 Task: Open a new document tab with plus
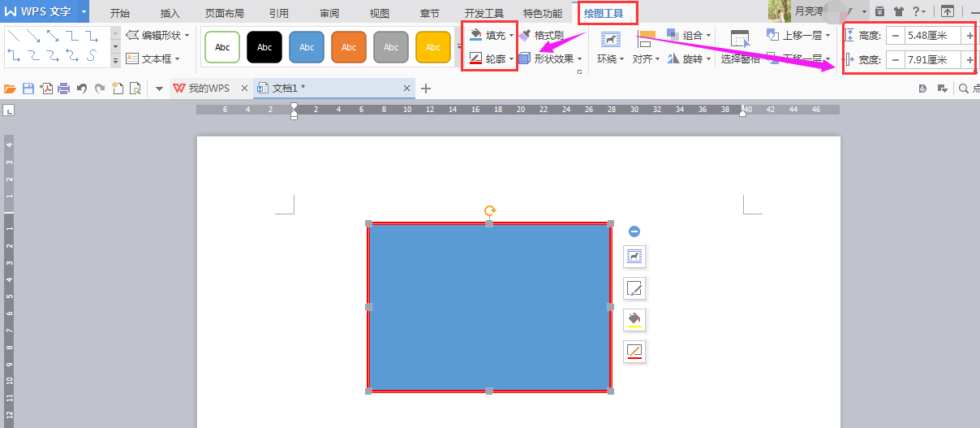426,89
